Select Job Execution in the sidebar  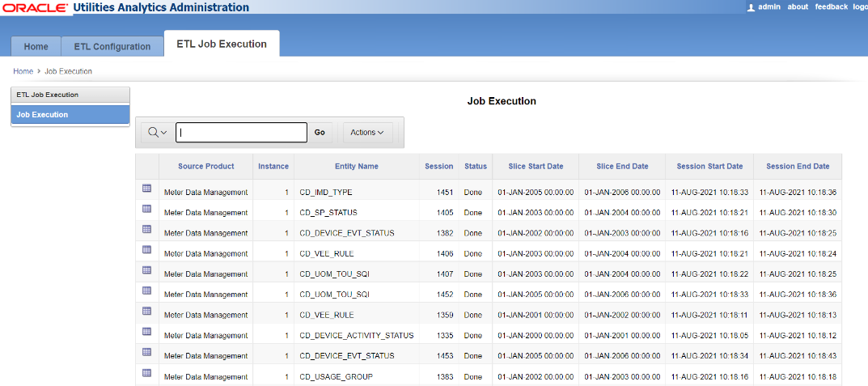[x=70, y=115]
